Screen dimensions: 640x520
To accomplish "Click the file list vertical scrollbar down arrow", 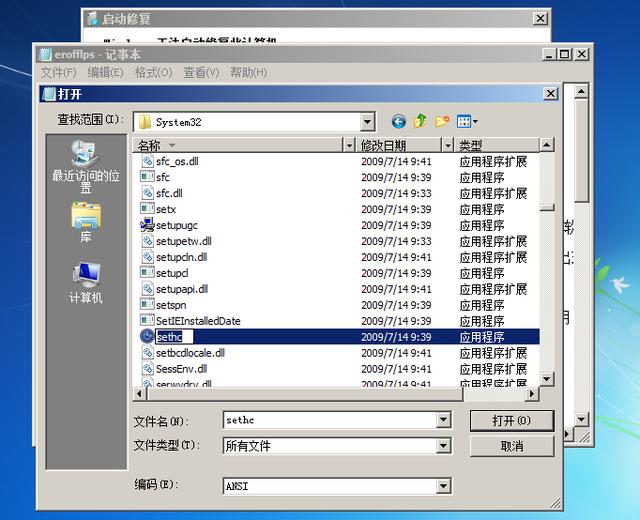I will pos(547,379).
